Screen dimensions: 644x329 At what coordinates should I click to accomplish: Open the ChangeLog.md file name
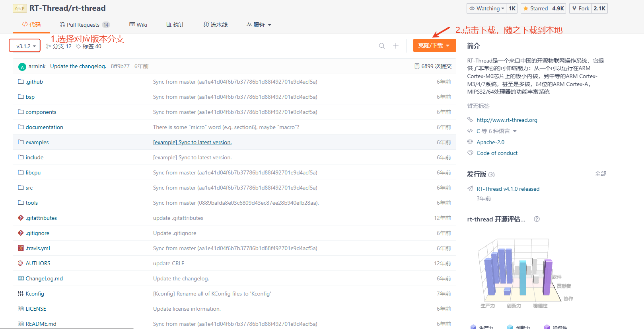(44, 278)
